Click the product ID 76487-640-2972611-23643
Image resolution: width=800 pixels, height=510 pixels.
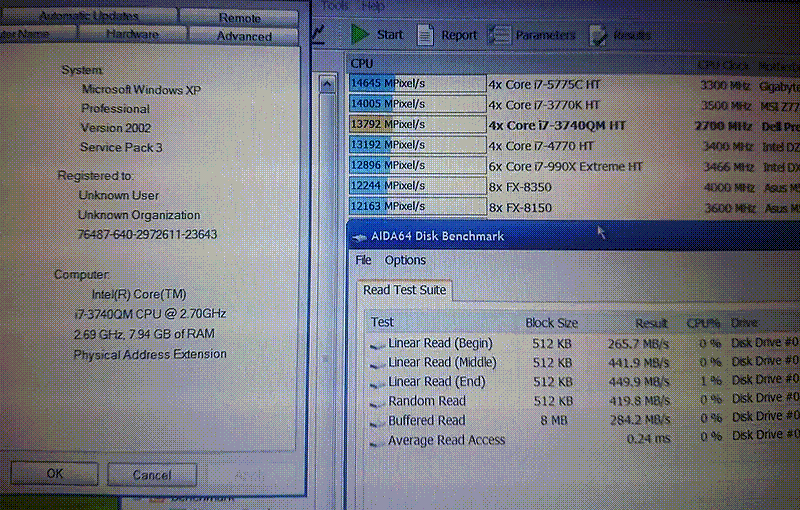pos(147,234)
